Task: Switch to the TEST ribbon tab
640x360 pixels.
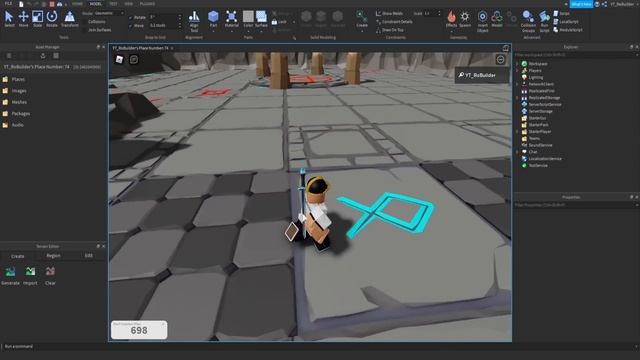Action: (113, 4)
